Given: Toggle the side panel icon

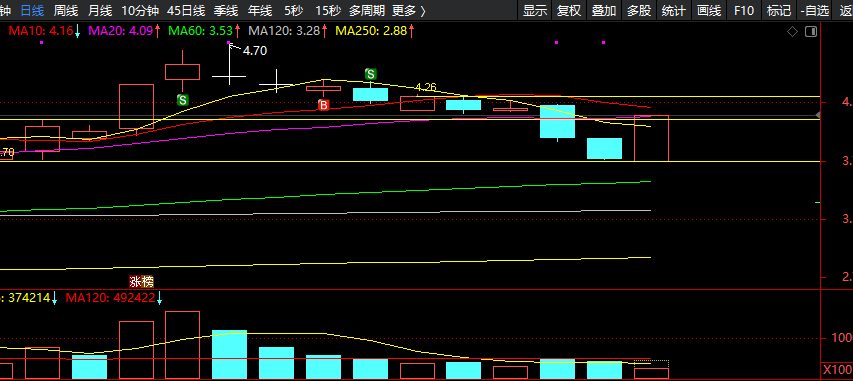Looking at the screenshot, I should (811, 32).
